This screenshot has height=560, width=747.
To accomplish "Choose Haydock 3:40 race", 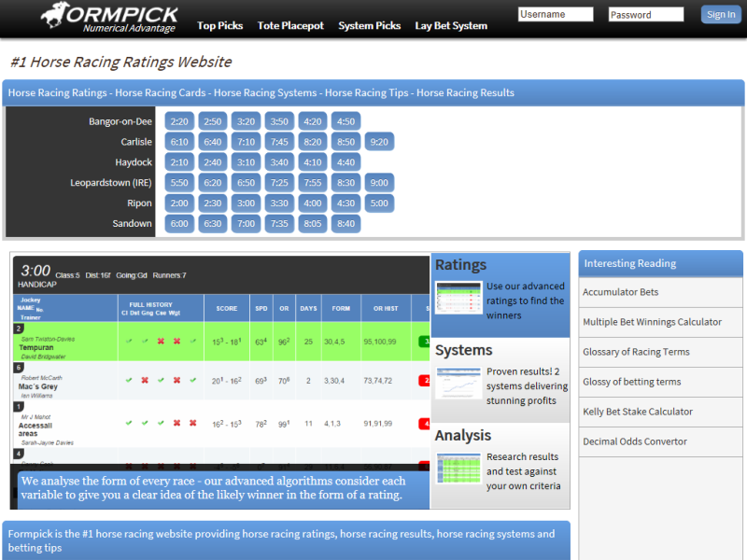I will pos(279,162).
